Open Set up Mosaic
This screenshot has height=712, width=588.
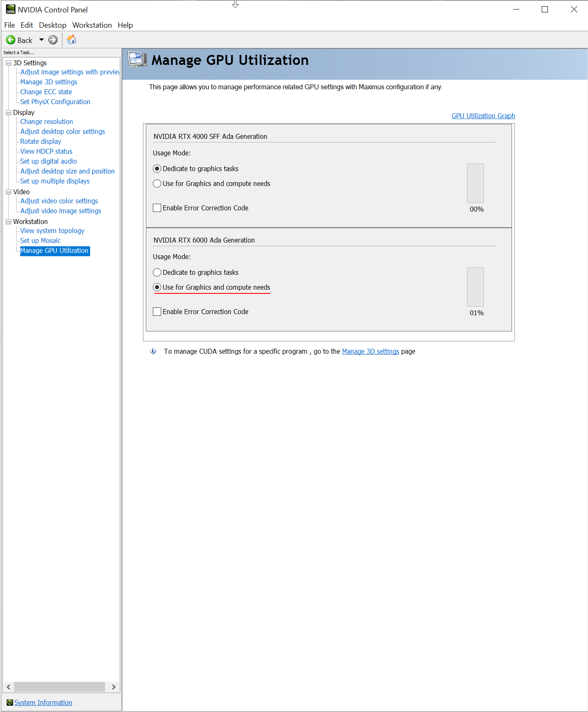pos(40,241)
